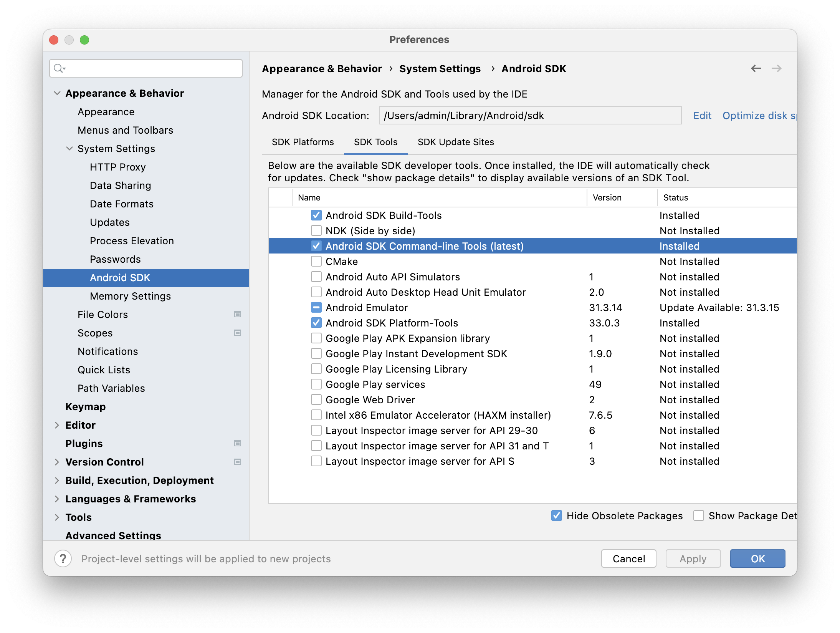Image resolution: width=840 pixels, height=633 pixels.
Task: Collapse the Appearance & Behavior section
Action: pyautogui.click(x=57, y=93)
